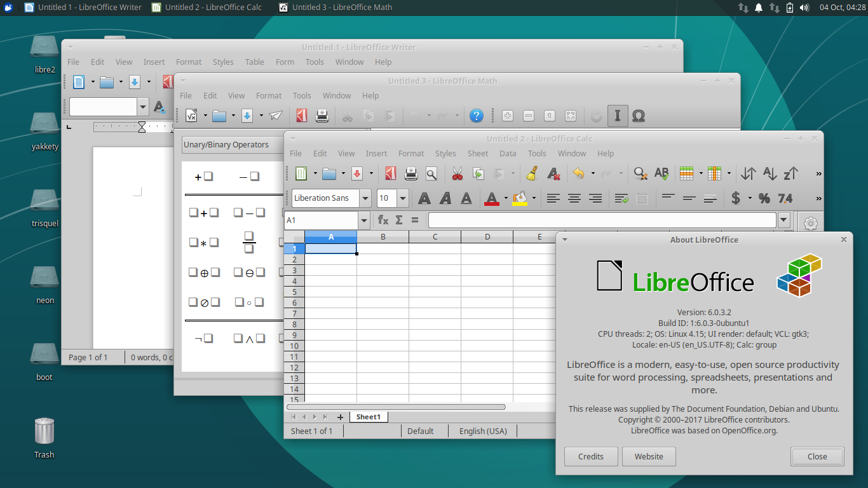Open paragraph style dropdown in Writer
This screenshot has height=488, width=868.
tap(142, 107)
